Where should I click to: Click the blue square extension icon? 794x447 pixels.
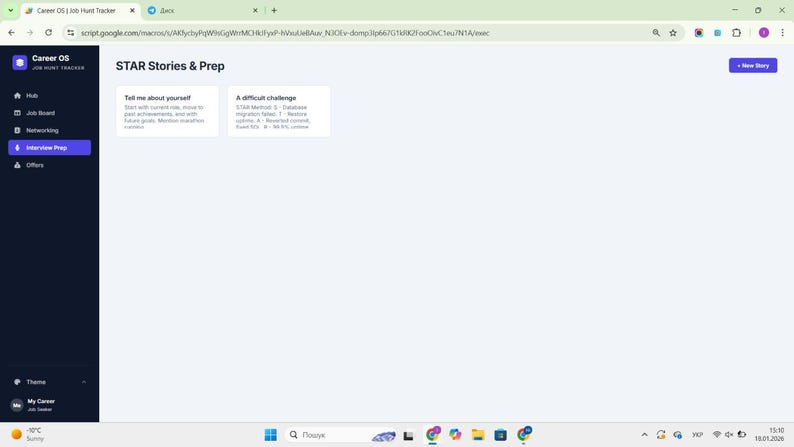coord(718,33)
